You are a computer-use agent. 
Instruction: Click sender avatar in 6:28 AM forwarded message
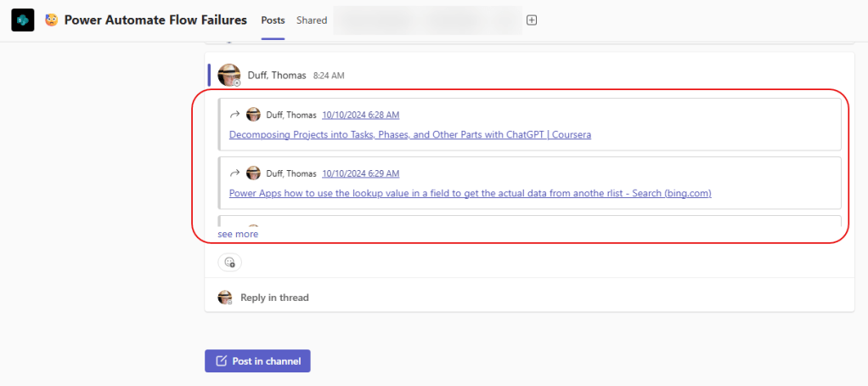pyautogui.click(x=253, y=115)
